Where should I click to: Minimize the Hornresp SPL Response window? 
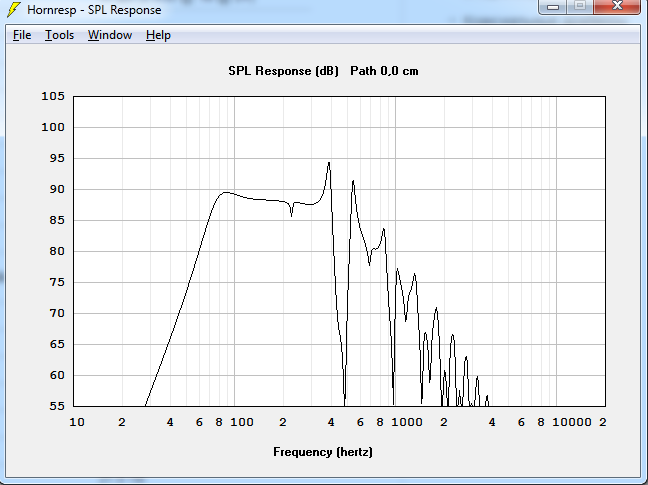coord(553,7)
